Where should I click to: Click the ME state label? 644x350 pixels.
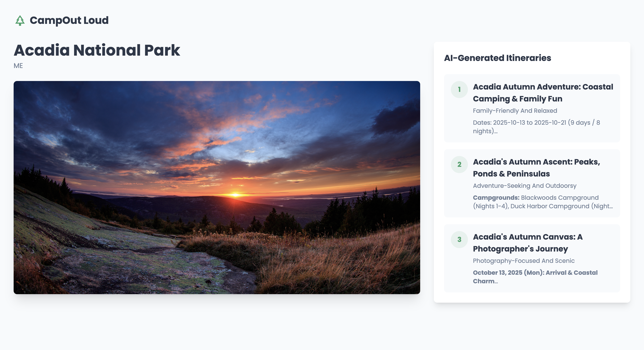point(18,66)
